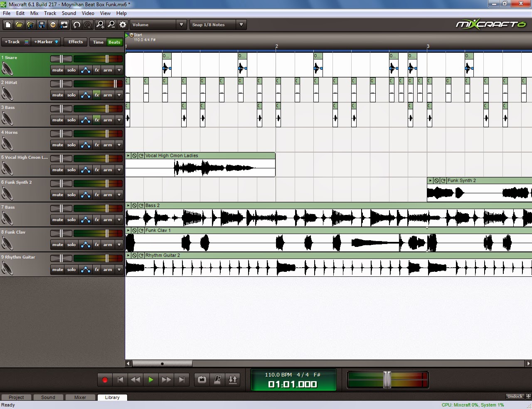Switch to the Project tab
Viewport: 532px width, 409px height.
pyautogui.click(x=16, y=397)
